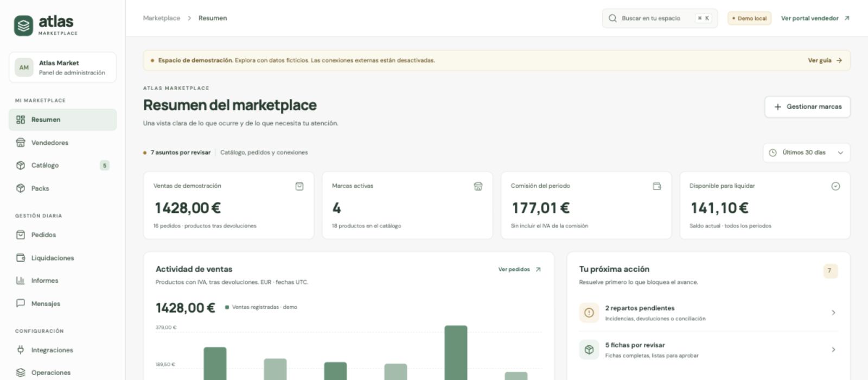Click the 7 counter badge in Tu próxima acción
Screen dimensions: 868x380
pyautogui.click(x=830, y=271)
